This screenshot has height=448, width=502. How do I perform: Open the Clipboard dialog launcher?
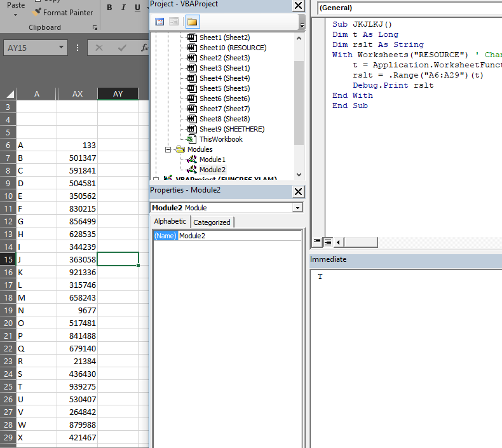(95, 28)
